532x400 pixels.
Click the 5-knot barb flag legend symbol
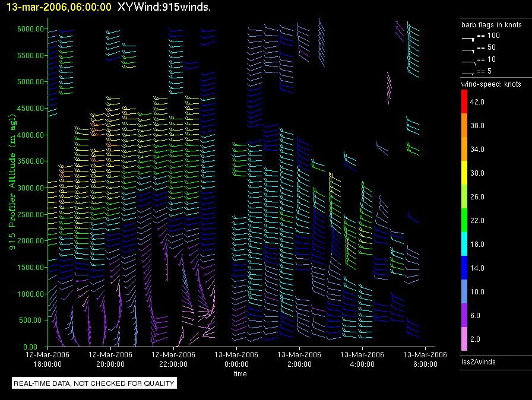pos(468,72)
